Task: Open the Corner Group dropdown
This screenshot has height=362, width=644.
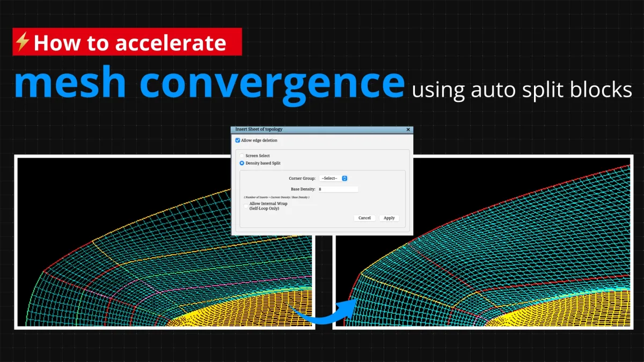Action: (333, 178)
